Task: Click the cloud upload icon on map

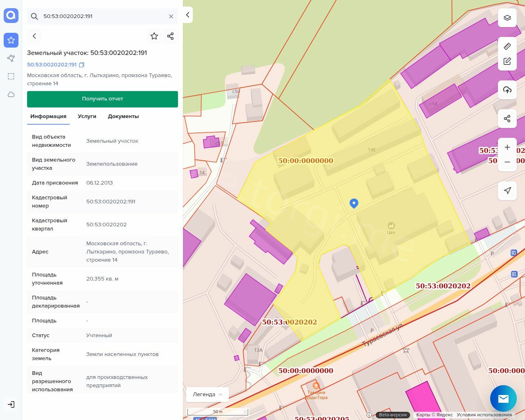Action: (507, 90)
